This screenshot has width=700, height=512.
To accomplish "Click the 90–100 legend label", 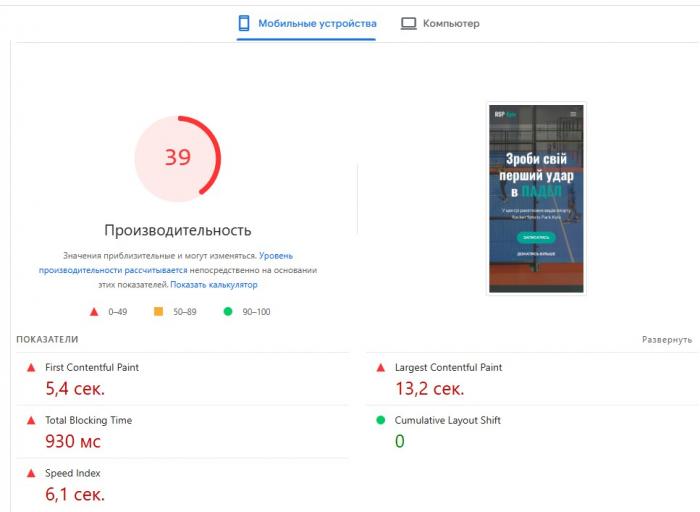I will [256, 312].
